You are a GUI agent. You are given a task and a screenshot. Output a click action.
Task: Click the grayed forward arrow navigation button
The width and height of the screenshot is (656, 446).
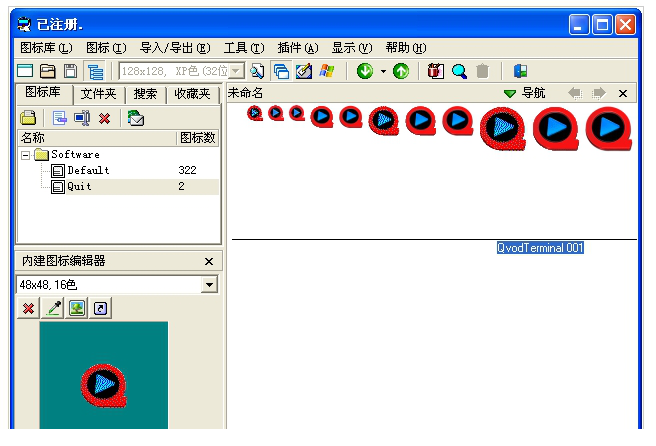click(x=599, y=93)
